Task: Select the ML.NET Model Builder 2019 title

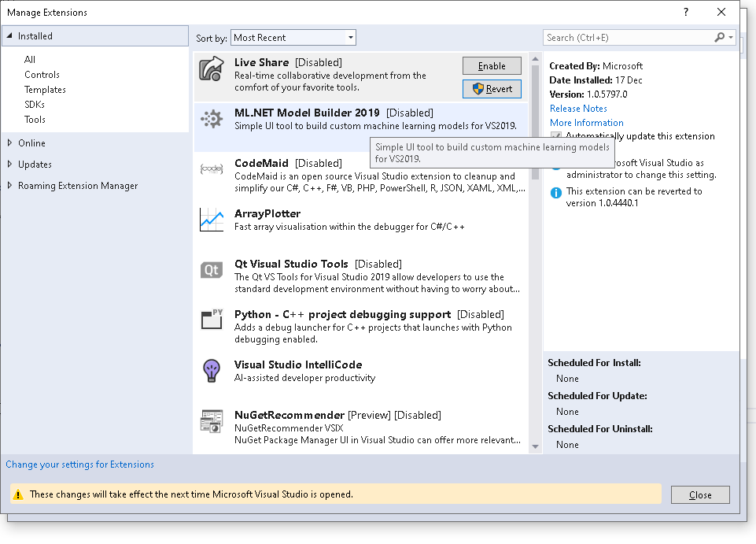Action: point(307,113)
